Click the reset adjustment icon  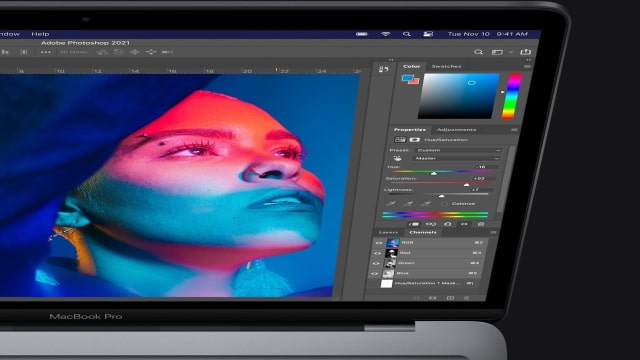point(448,224)
